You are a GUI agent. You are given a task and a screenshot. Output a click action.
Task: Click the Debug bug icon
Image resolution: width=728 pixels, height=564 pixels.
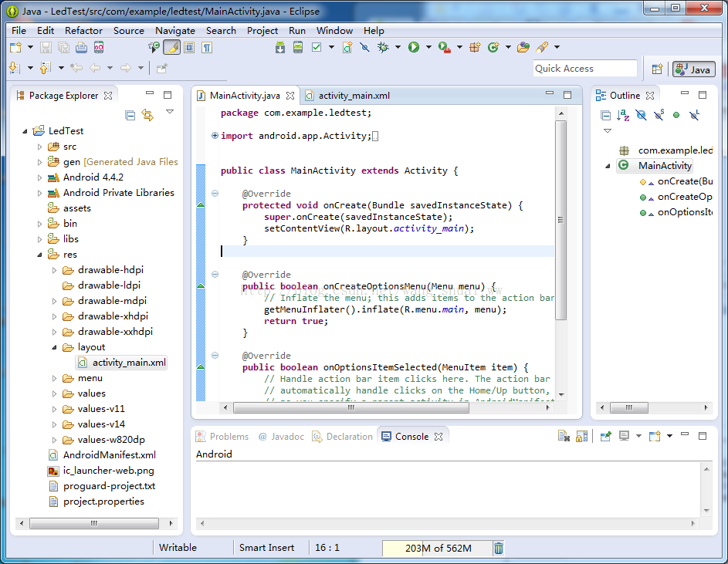383,47
